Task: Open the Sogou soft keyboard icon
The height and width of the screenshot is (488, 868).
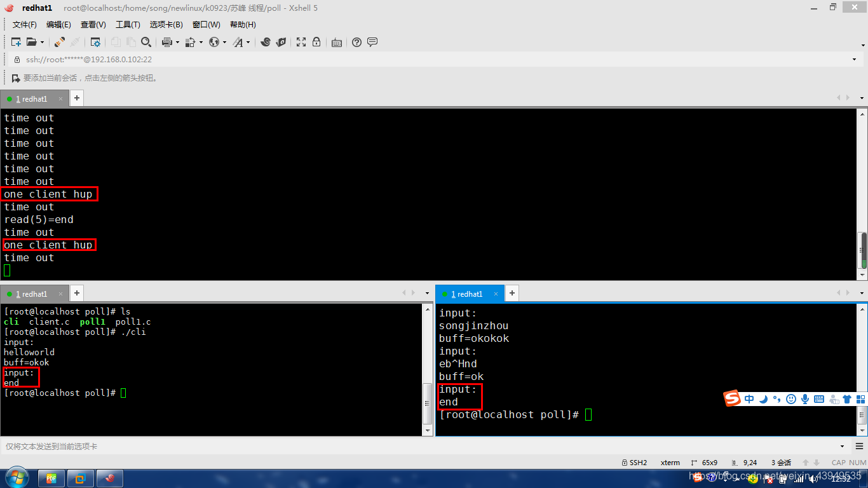Action: [x=819, y=399]
